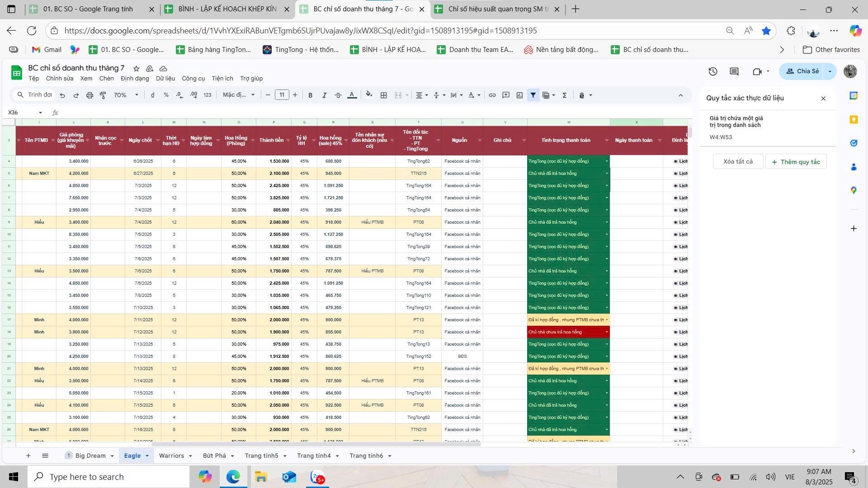Click the Functions sigma icon
868x488 pixels.
(565, 95)
